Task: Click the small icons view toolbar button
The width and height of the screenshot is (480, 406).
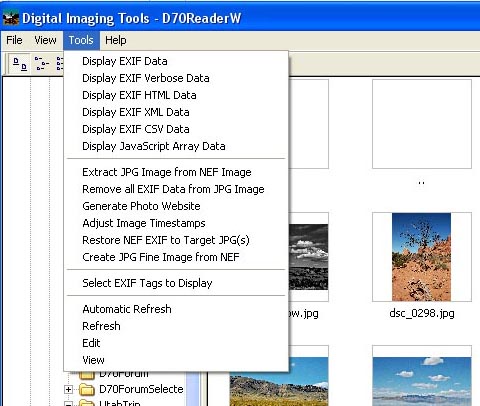Action: click(x=42, y=63)
